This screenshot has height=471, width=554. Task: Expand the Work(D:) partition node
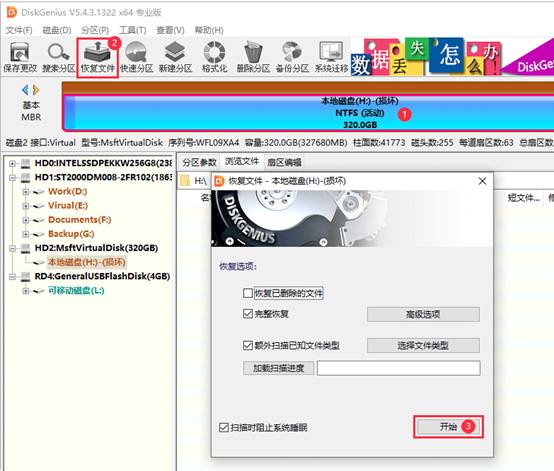pos(25,192)
